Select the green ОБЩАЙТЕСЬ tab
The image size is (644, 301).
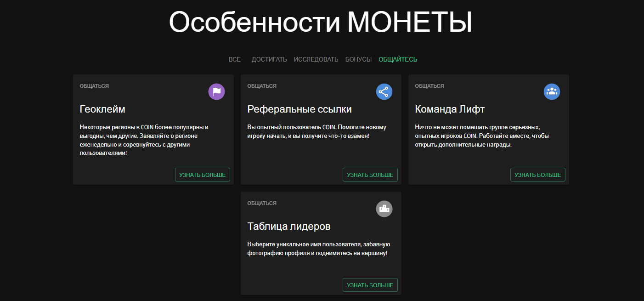(x=398, y=59)
